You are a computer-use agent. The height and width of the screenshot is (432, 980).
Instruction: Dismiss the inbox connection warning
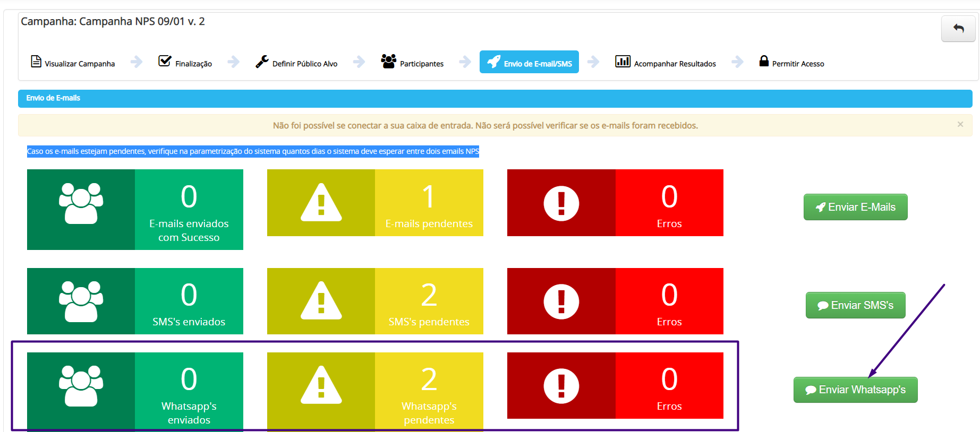click(x=960, y=124)
